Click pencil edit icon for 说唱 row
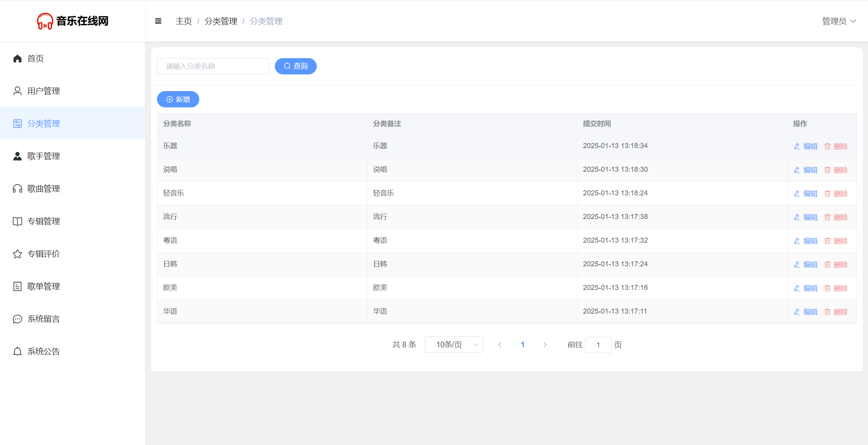This screenshot has width=868, height=445. tap(797, 170)
